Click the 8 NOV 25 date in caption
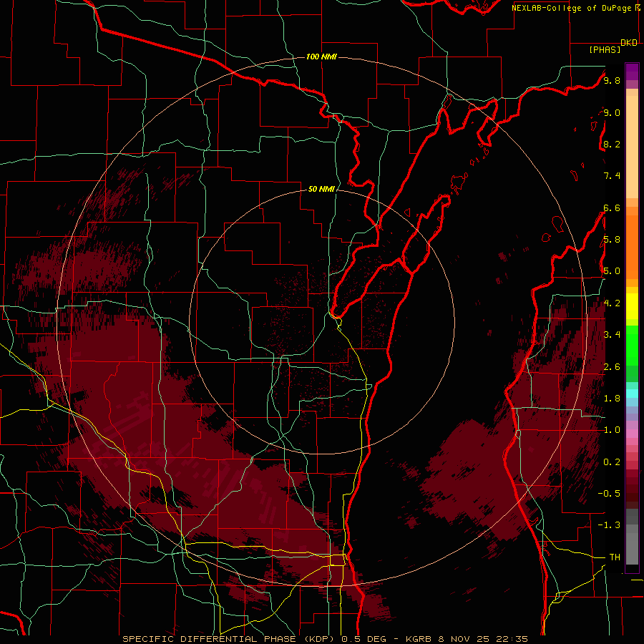644x644 pixels. tap(464, 639)
